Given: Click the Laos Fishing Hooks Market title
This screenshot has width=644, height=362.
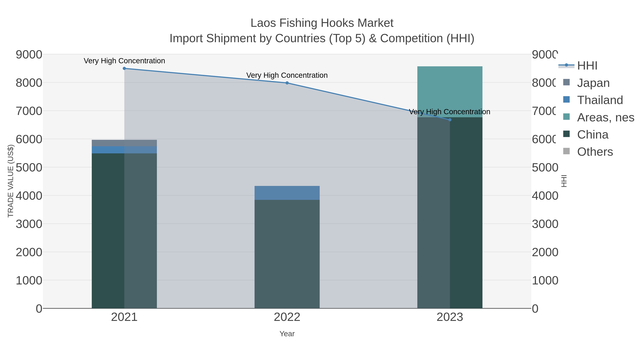Looking at the screenshot, I should pyautogui.click(x=322, y=23).
